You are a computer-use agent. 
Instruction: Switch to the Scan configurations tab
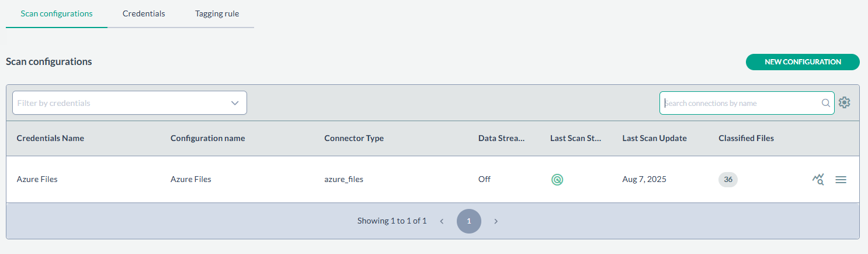57,13
